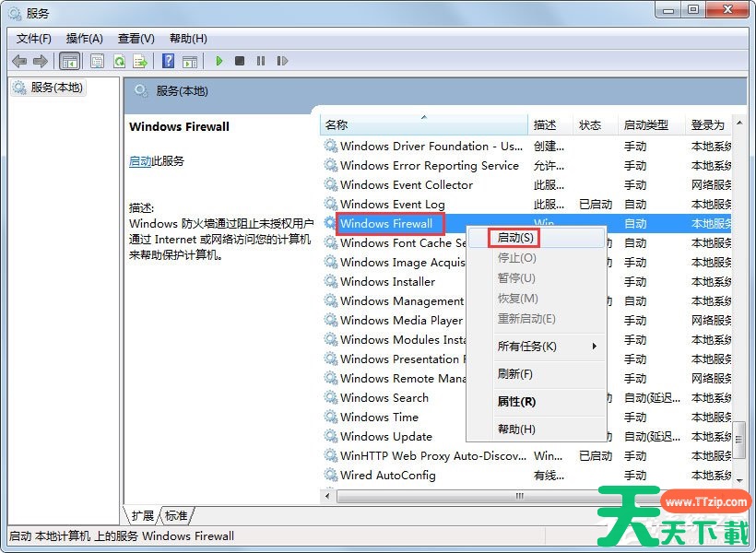This screenshot has height=553, width=756.
Task: Select Windows Error Reporting Service row
Action: (x=527, y=165)
